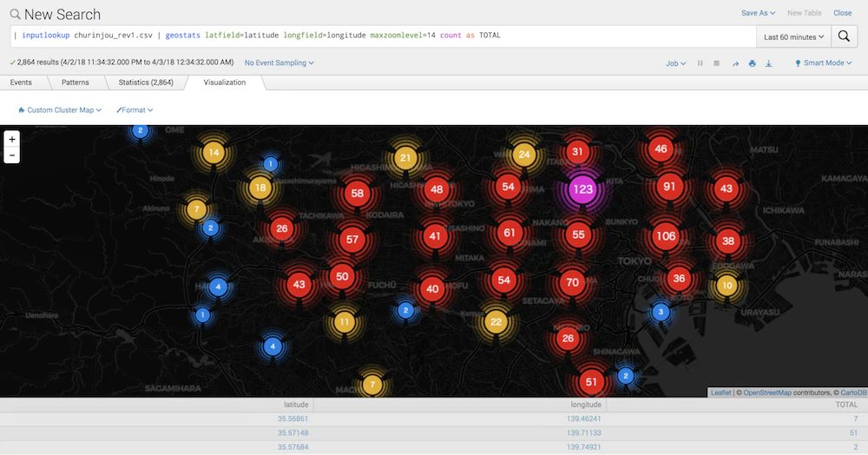
Task: Open the CartoDB attribution link
Action: [x=853, y=392]
